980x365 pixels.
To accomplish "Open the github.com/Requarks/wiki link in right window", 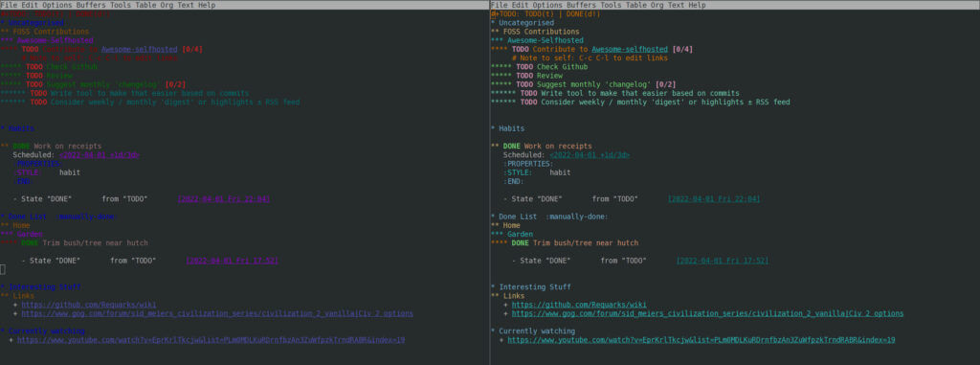I will (x=579, y=305).
